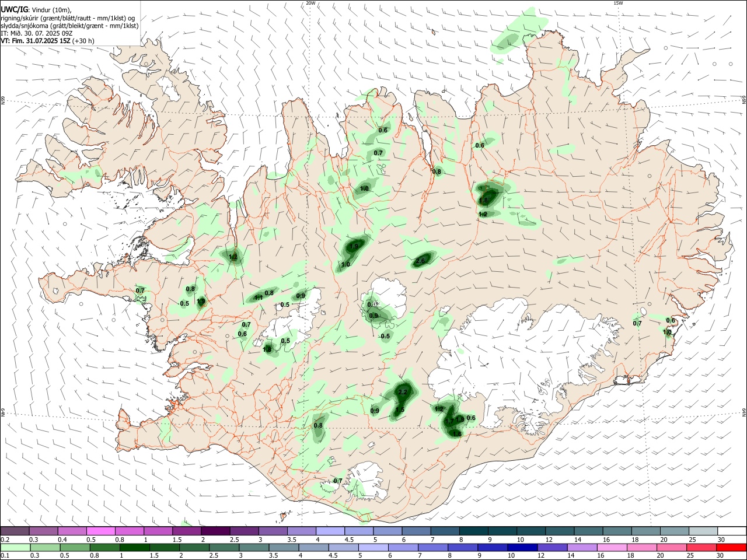Click the 2.2 precipitation value on the map

[x=402, y=393]
